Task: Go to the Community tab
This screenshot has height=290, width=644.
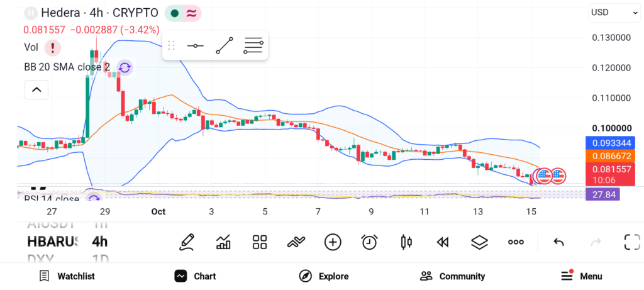Action: click(x=453, y=276)
